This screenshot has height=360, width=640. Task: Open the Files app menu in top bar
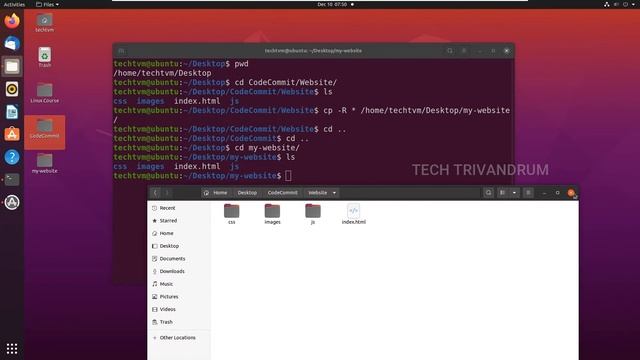pos(47,4)
